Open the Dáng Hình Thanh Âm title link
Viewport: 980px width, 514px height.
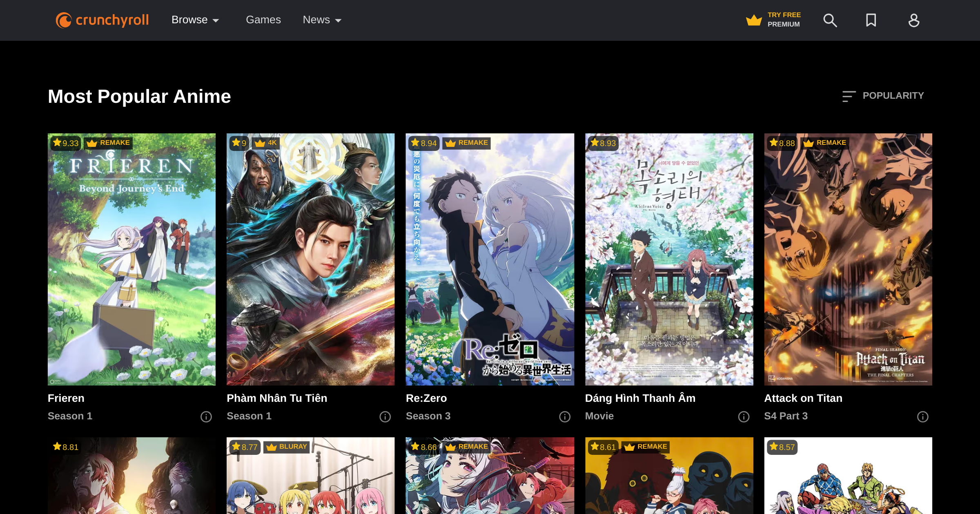pos(640,398)
